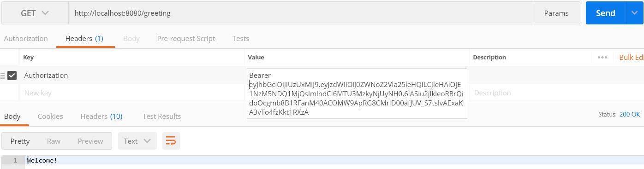Expand the Send button dropdown arrow
Screen dimensions: 644x169
635,13
